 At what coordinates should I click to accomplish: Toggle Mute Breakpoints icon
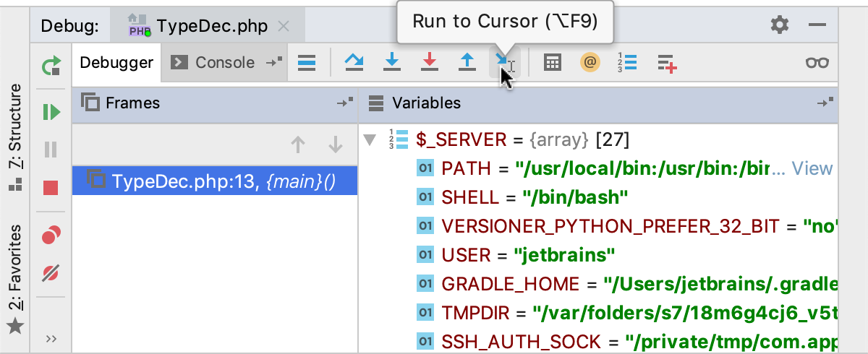(51, 273)
